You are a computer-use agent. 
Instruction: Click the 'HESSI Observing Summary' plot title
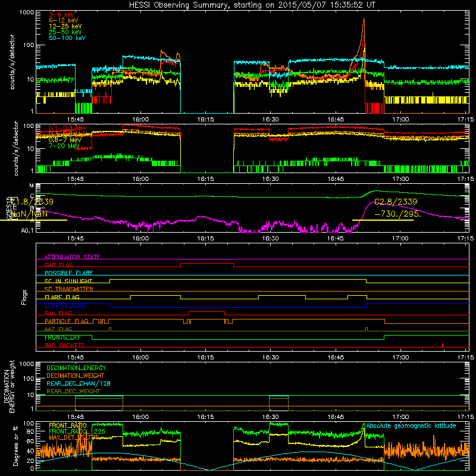pyautogui.click(x=252, y=5)
